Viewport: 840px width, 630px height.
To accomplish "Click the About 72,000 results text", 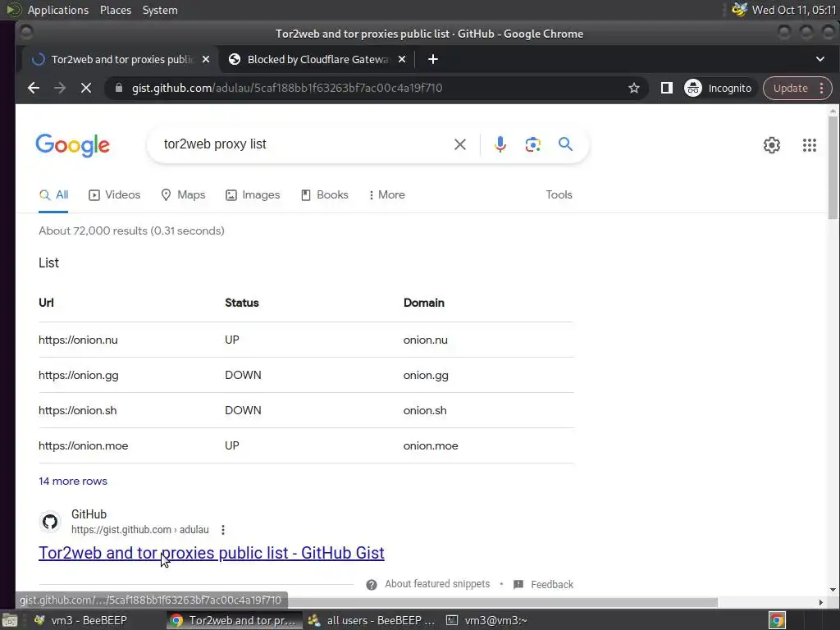I will click(131, 231).
